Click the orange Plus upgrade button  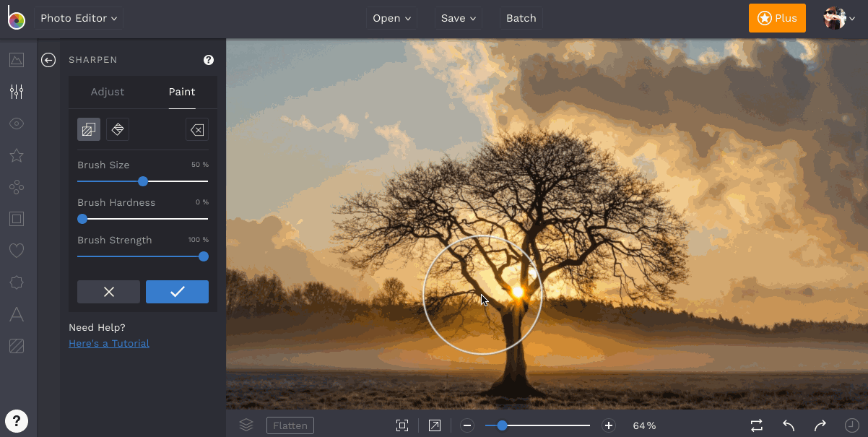pyautogui.click(x=777, y=18)
